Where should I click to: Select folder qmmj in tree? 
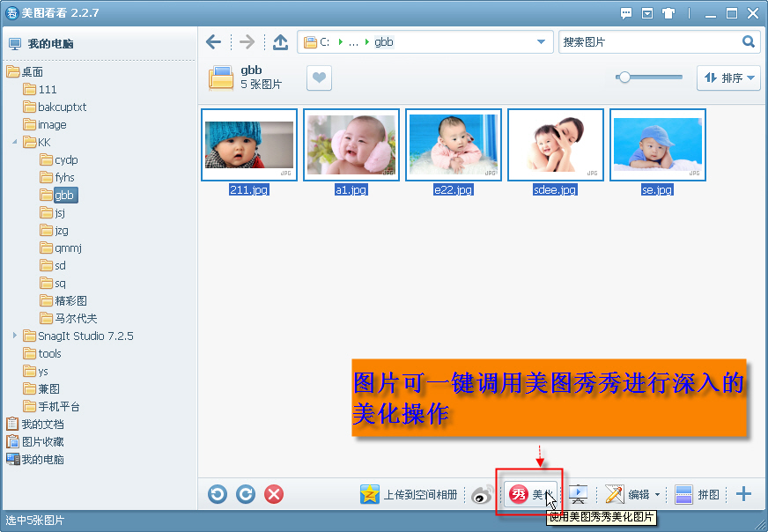pyautogui.click(x=61, y=248)
